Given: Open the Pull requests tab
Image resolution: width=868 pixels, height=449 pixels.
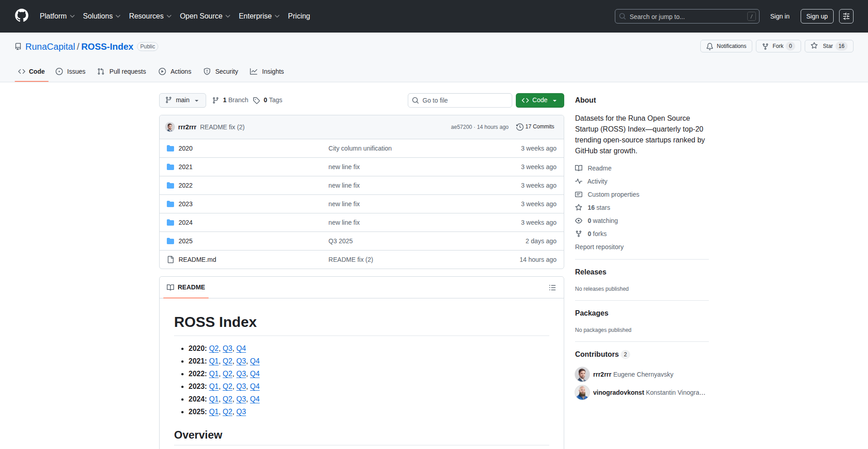Looking at the screenshot, I should click(122, 71).
